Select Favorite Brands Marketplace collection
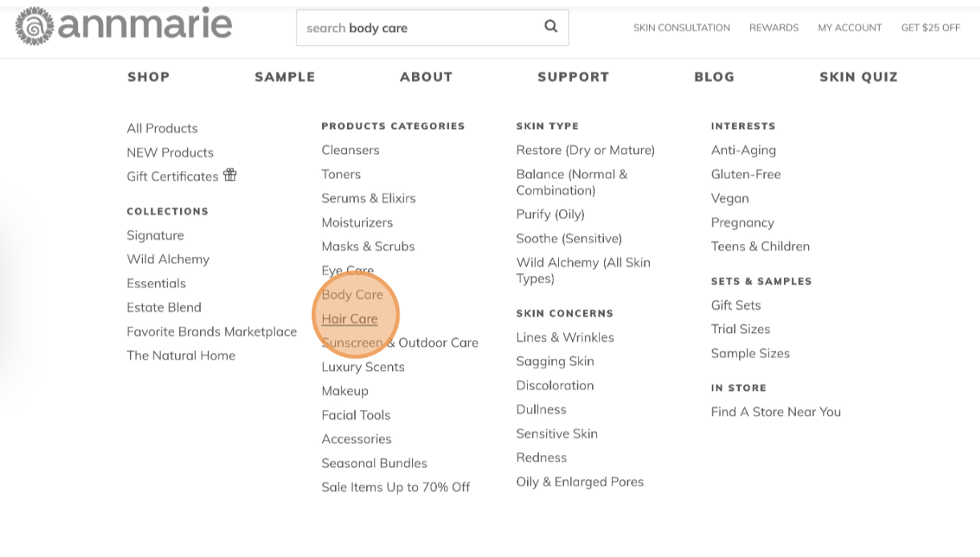 point(212,331)
